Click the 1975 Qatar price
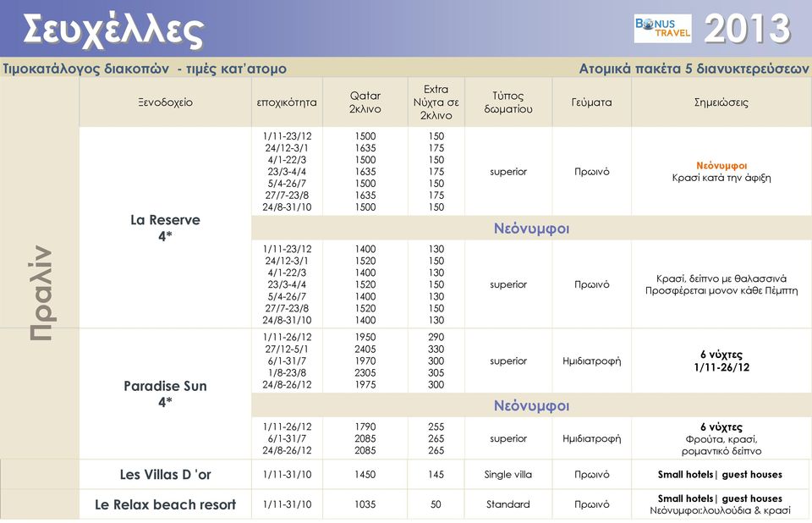This screenshot has width=812, height=523. [x=365, y=385]
